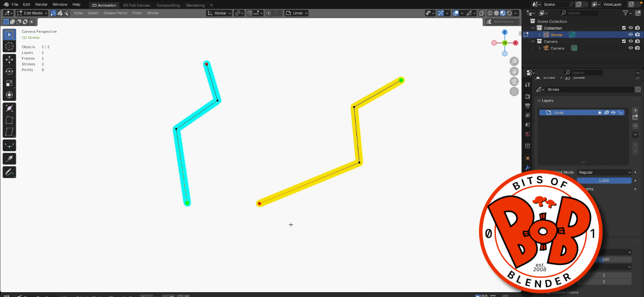Open the Modifiers wrench tab icon
The image size is (644, 297).
tap(527, 168)
